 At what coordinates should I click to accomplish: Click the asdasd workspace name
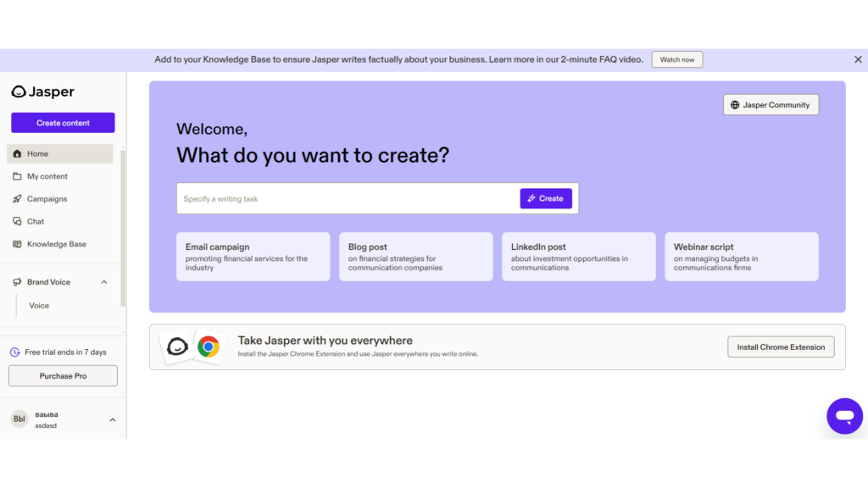[46, 426]
